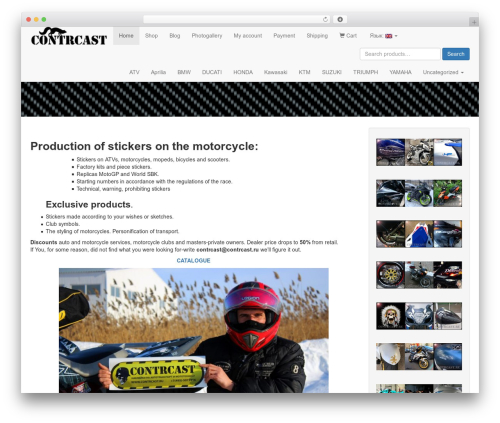The width and height of the screenshot is (500, 423).
Task: Open the Payment page
Action: [x=284, y=36]
